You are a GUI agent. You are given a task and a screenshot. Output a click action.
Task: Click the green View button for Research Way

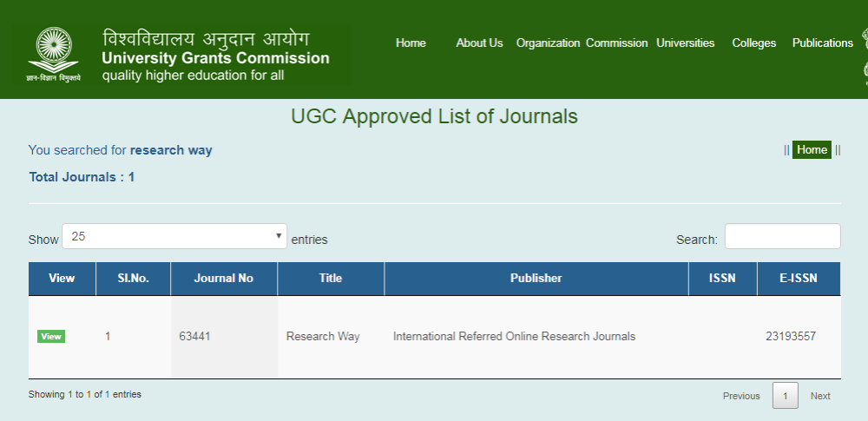[x=51, y=336]
